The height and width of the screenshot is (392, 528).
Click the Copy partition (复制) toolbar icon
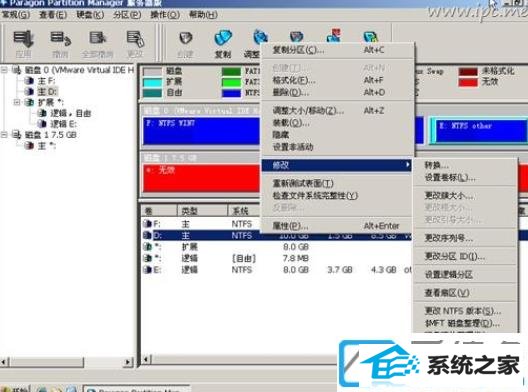click(x=223, y=38)
